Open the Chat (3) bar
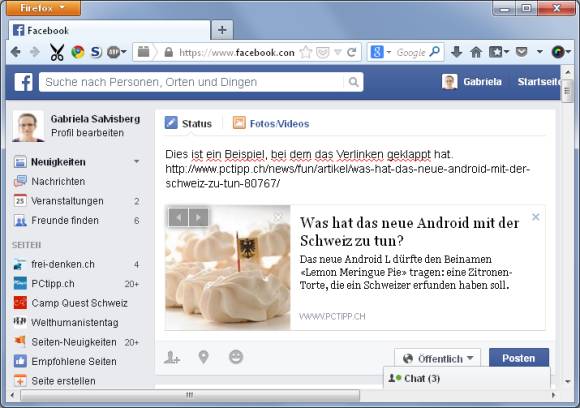 pyautogui.click(x=466, y=378)
